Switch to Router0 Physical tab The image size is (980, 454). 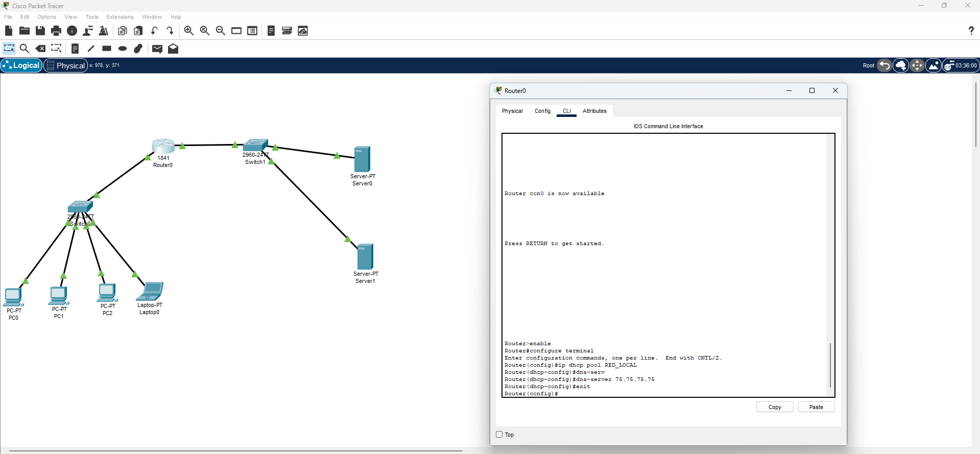(512, 111)
